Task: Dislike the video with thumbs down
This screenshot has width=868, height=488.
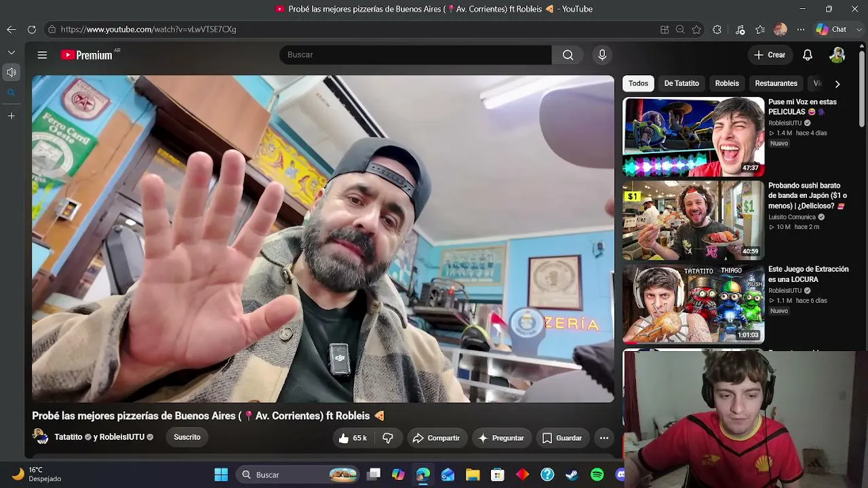Action: 388,438
